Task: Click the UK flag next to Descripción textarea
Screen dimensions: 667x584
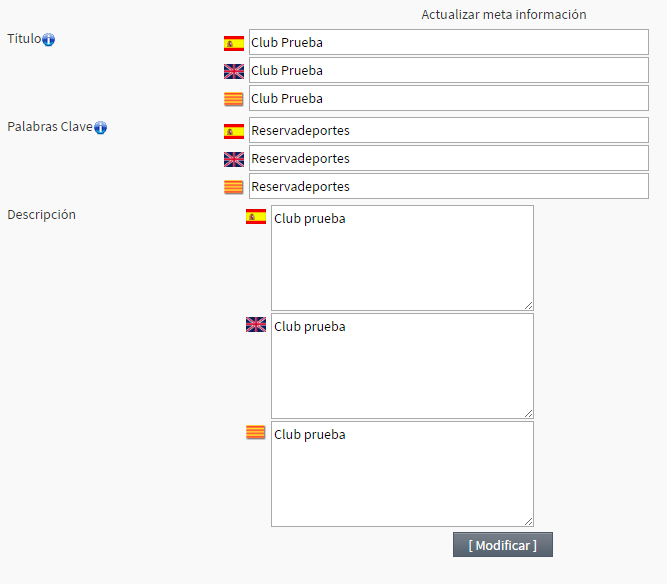Action: pyautogui.click(x=256, y=325)
